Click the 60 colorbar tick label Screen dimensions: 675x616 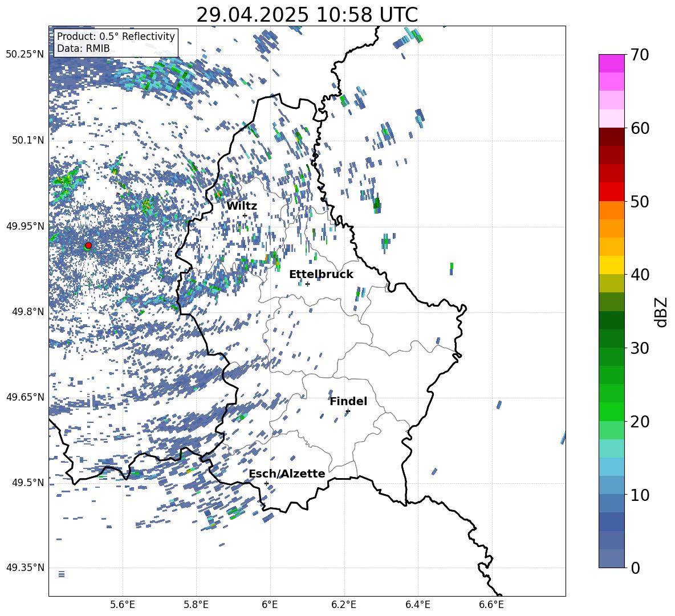(x=640, y=128)
